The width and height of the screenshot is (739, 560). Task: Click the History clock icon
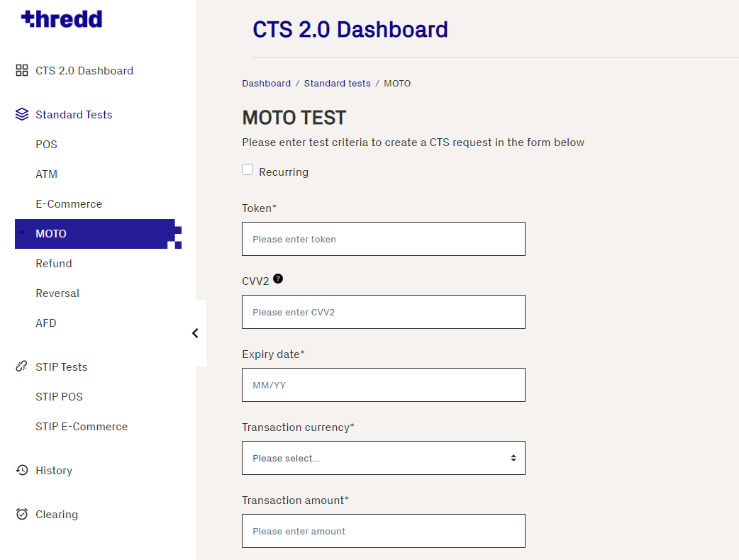click(22, 471)
